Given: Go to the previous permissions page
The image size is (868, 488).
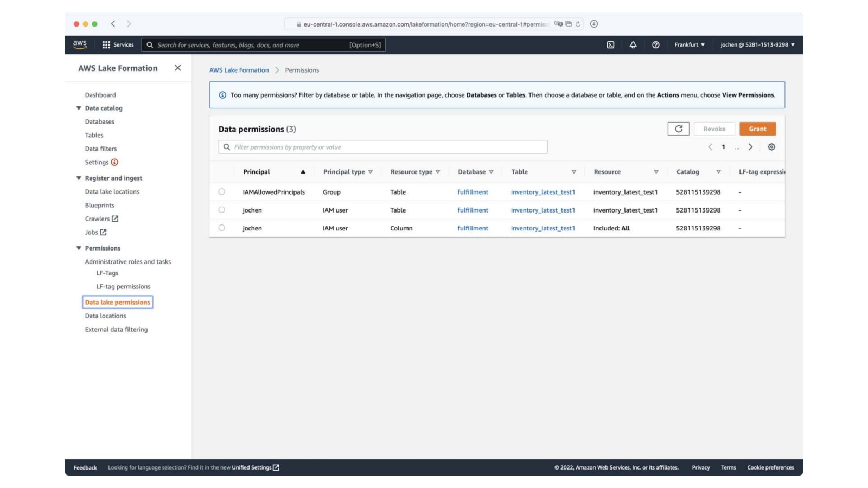Looking at the screenshot, I should pyautogui.click(x=710, y=147).
